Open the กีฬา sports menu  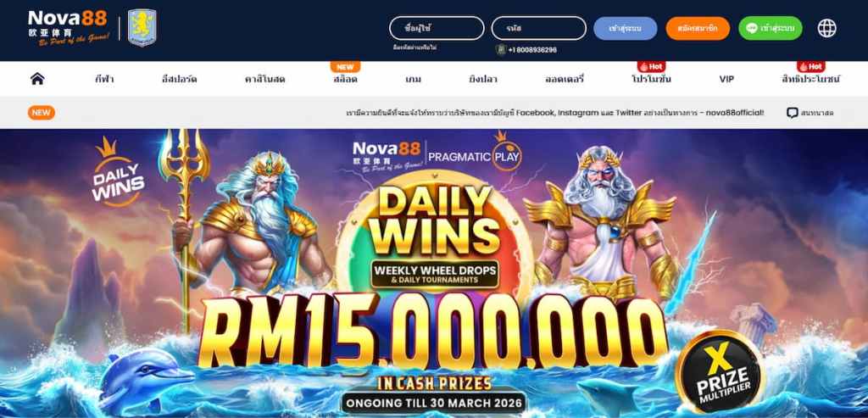tap(104, 79)
